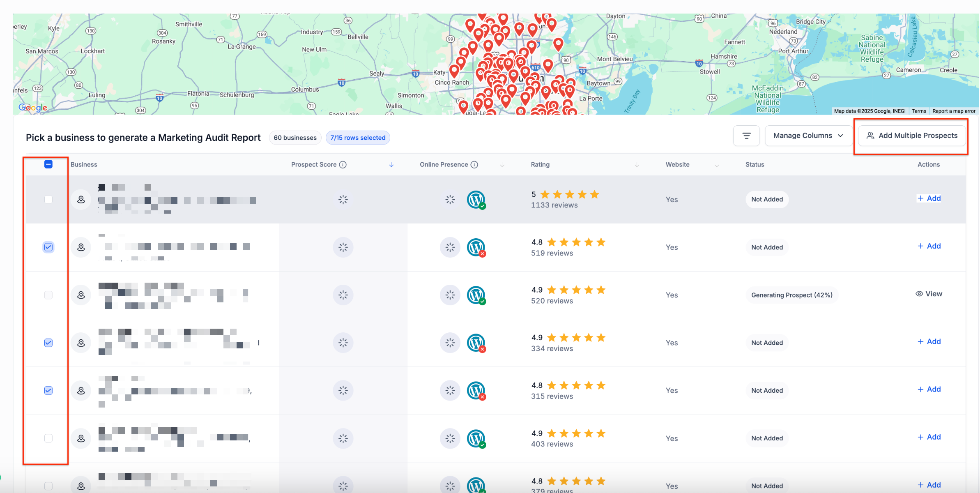The image size is (980, 493).
Task: Sort the Rating column arrow
Action: 637,165
